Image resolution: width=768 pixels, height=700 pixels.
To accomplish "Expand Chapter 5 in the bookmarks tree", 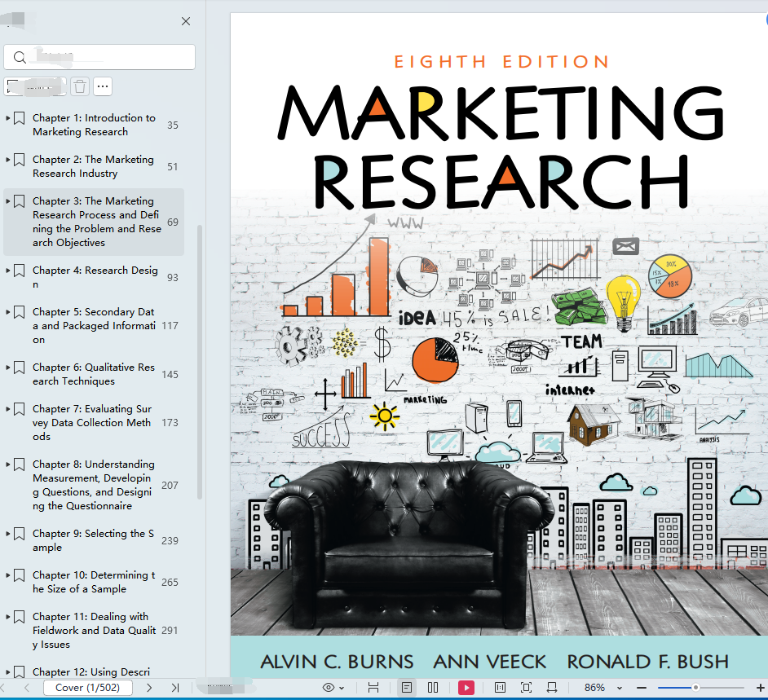I will click(8, 312).
